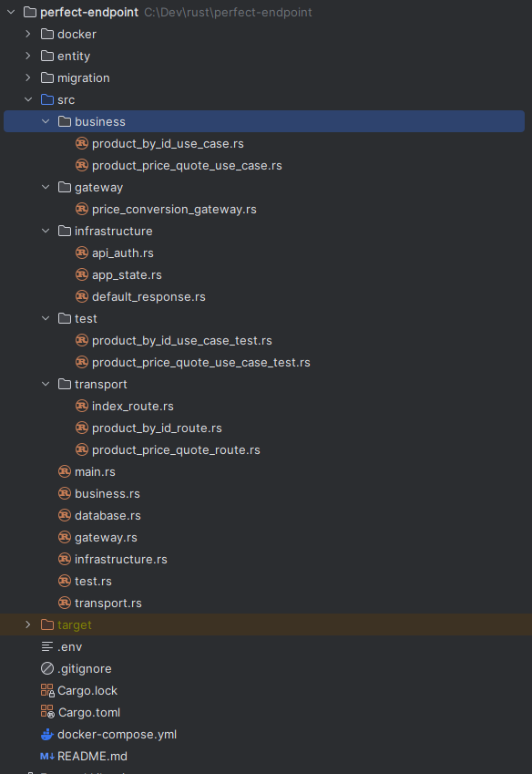This screenshot has height=774, width=532.
Task: Click Rust icon of main.rs
Action: (65, 471)
